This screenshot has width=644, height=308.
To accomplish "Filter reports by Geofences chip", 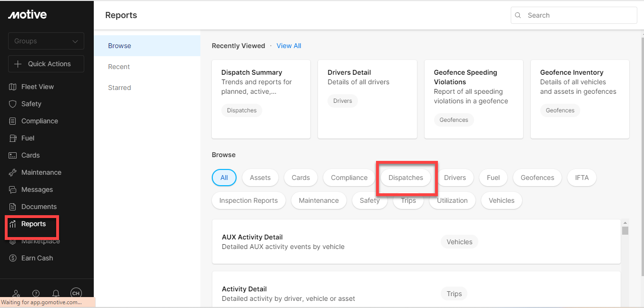I will (537, 178).
